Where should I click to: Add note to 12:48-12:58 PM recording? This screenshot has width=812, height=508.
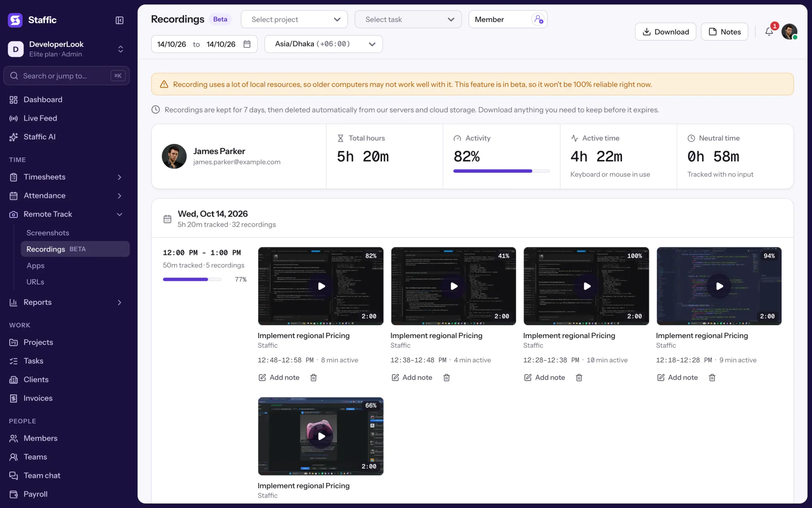[x=279, y=378]
